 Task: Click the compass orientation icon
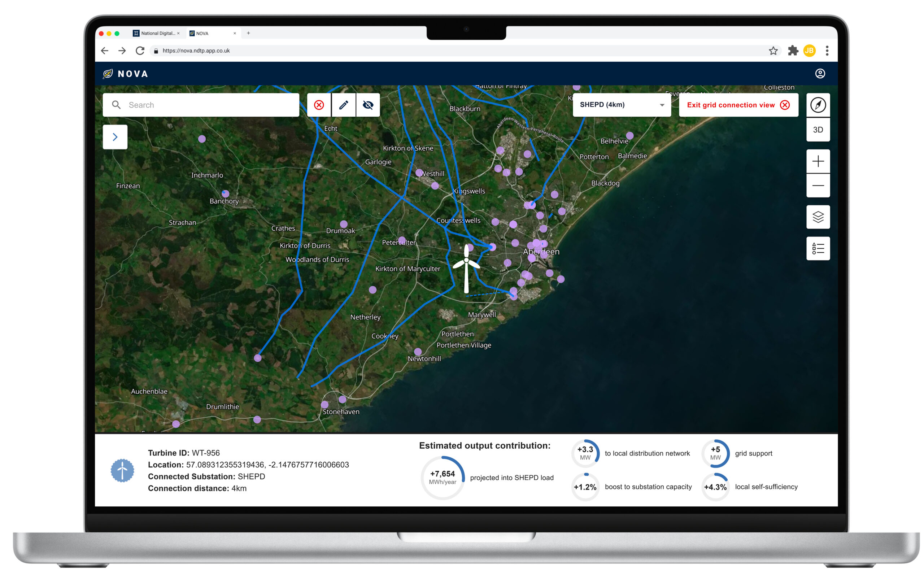point(818,105)
